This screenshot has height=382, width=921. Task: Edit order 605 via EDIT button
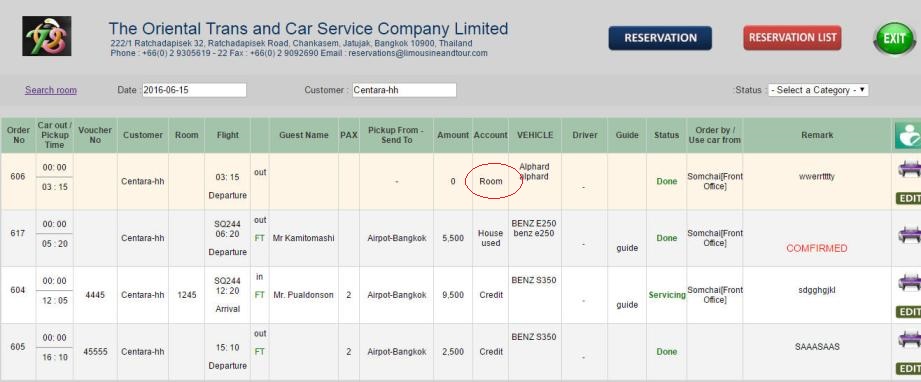point(909,368)
